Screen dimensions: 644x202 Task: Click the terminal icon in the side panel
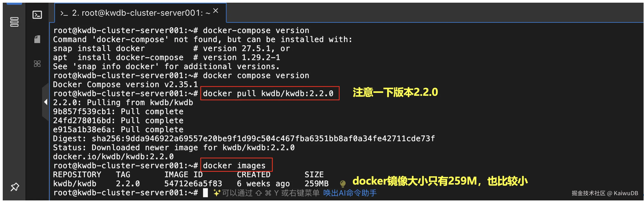point(37,15)
